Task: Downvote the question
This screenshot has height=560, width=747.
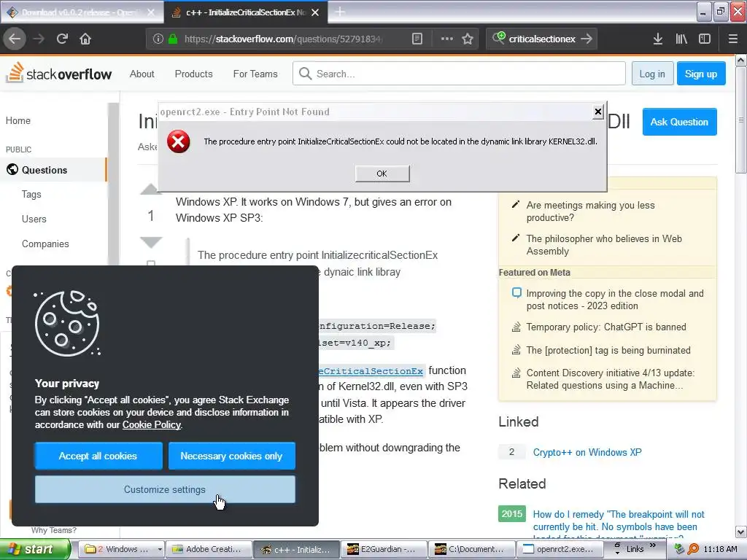Action: pos(151,242)
